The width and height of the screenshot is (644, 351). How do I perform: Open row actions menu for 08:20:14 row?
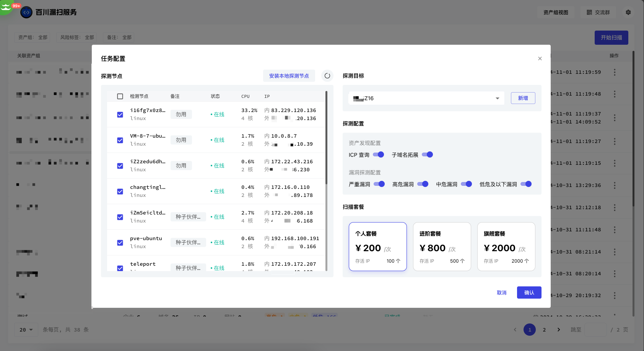[615, 273]
